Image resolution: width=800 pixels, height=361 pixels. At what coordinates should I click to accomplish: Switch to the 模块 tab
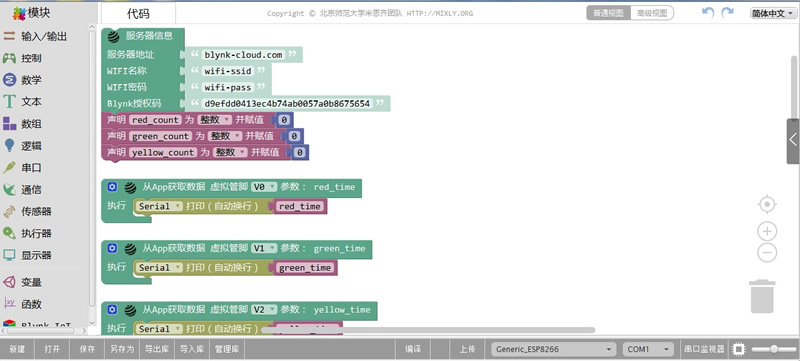32,13
